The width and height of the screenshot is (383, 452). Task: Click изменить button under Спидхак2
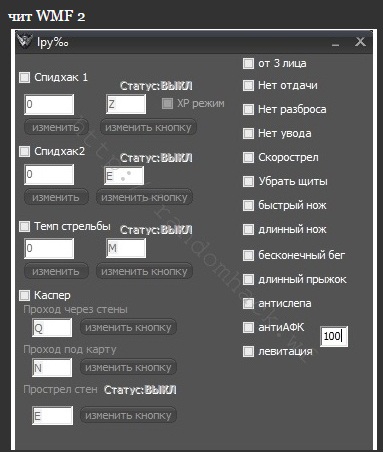56,197
